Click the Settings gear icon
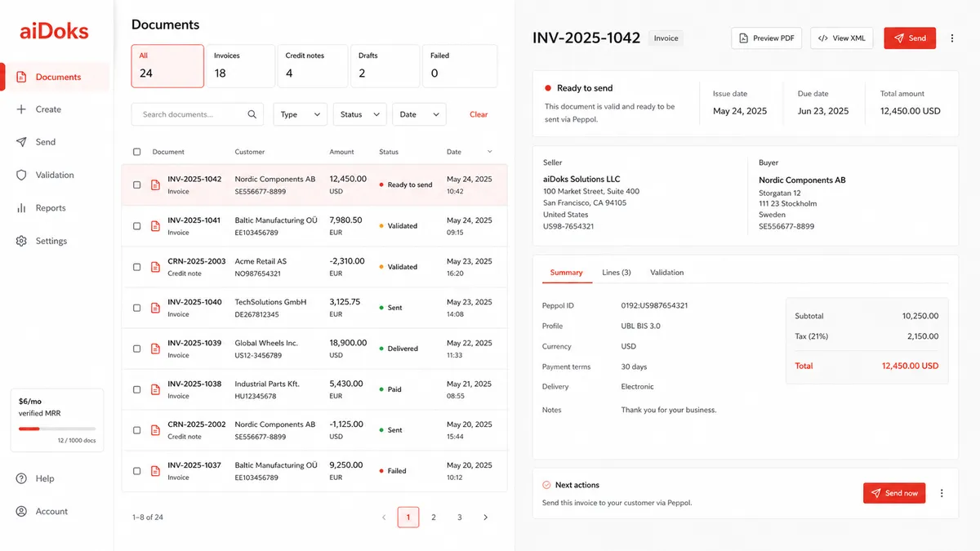Screen dimensions: 980x551 click(x=21, y=241)
